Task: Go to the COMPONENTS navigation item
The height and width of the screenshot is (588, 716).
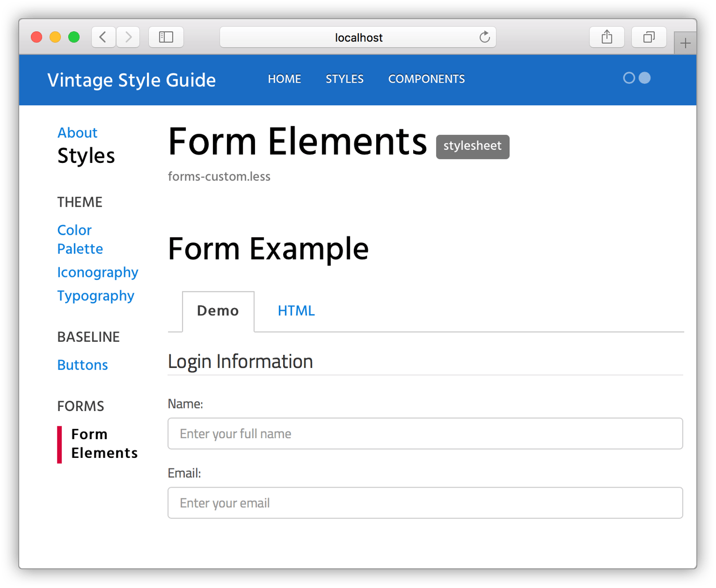Action: point(426,79)
